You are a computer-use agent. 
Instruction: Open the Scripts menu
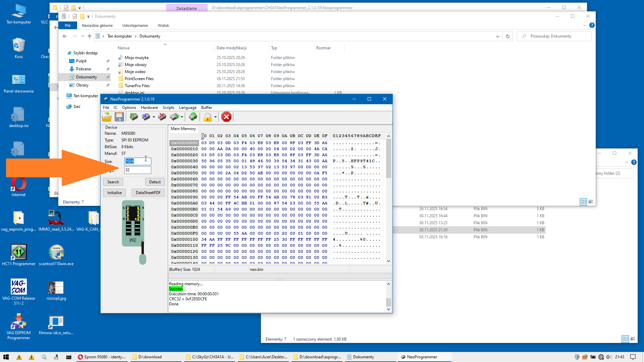pyautogui.click(x=168, y=108)
